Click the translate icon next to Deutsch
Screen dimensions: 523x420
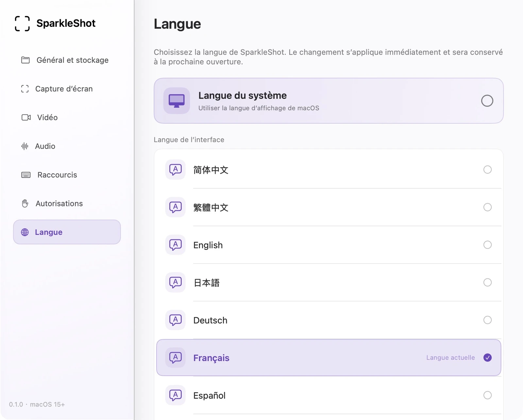click(x=176, y=320)
